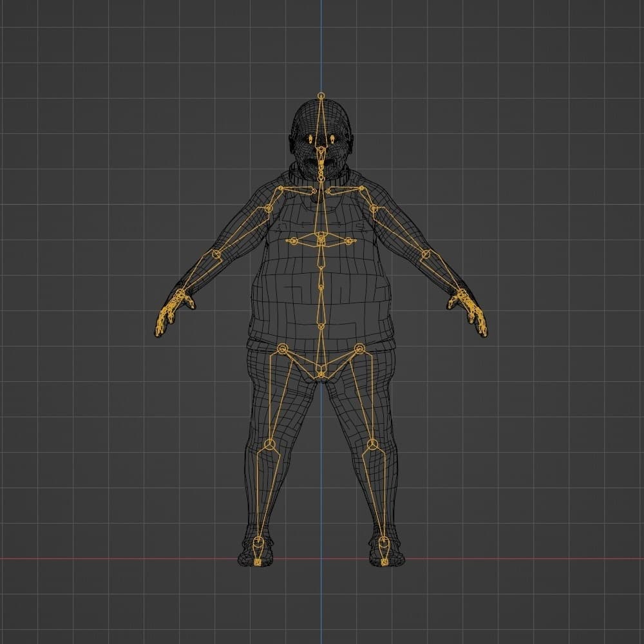Select the elbow joint on the screen-right arm
Viewport: 644px width, 644px height.
tap(426, 254)
